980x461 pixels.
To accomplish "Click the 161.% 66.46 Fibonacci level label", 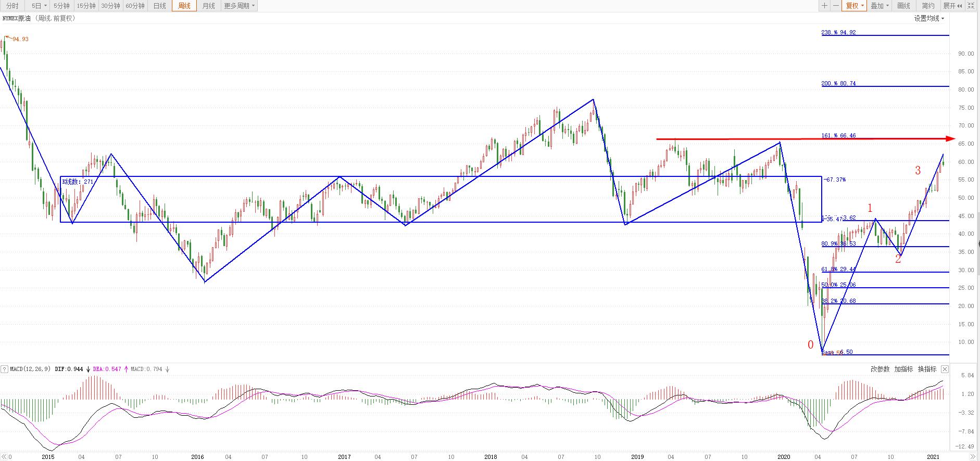I will (838, 135).
